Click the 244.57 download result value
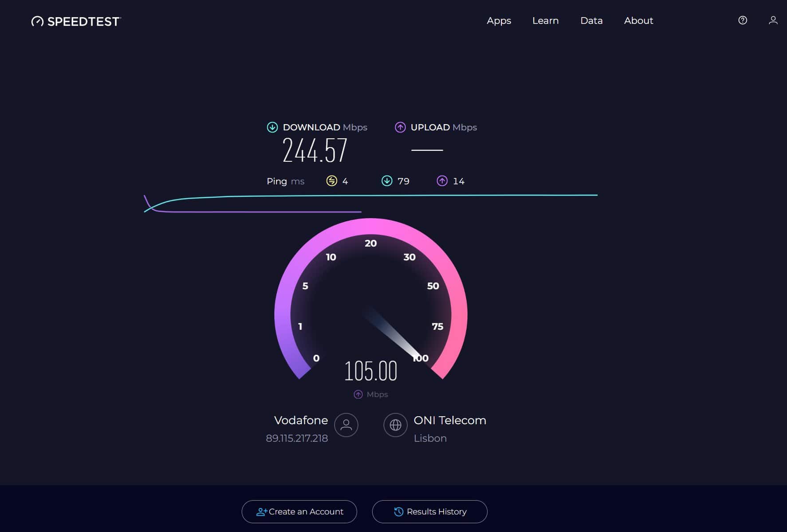787x532 pixels. click(315, 151)
